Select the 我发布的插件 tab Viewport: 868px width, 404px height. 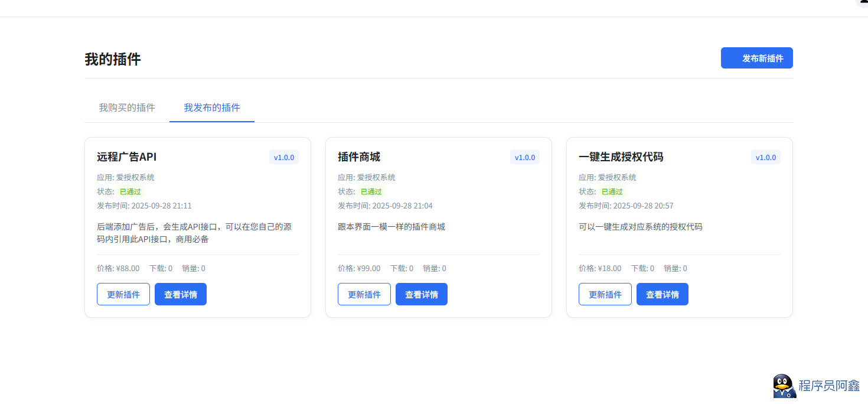click(x=212, y=107)
